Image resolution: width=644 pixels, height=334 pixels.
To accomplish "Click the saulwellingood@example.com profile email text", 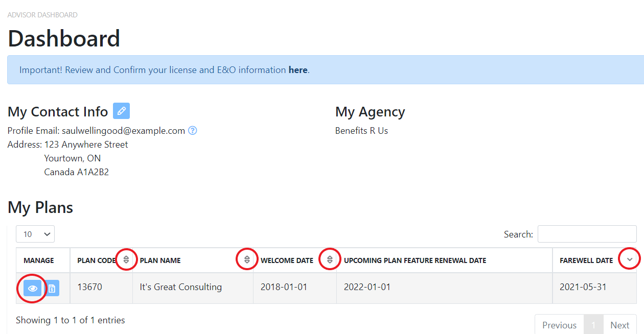I will (x=123, y=131).
